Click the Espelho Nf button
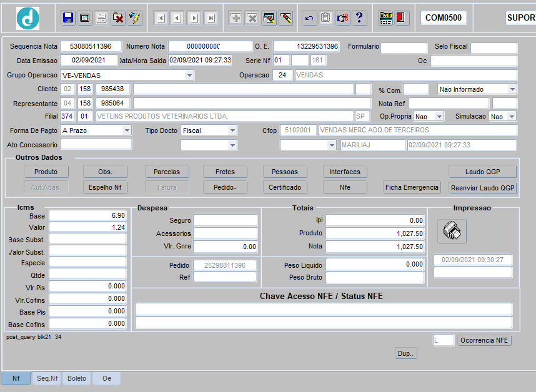The width and height of the screenshot is (536, 392). 105,187
